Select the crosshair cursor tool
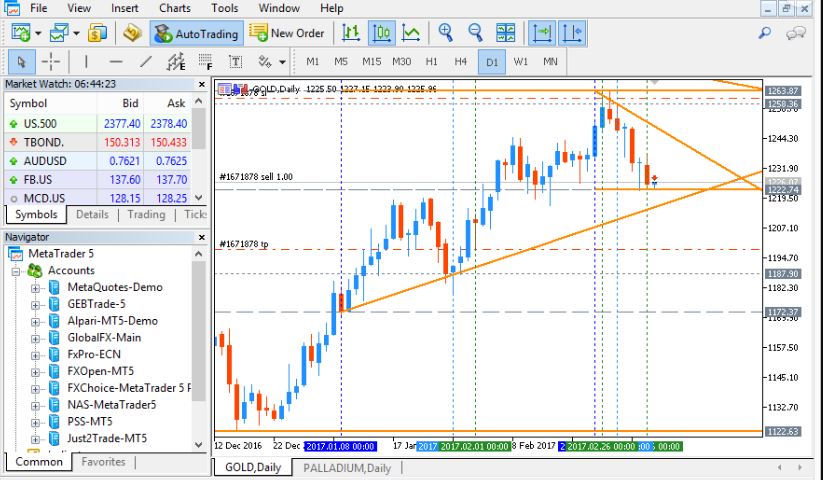 click(x=51, y=62)
